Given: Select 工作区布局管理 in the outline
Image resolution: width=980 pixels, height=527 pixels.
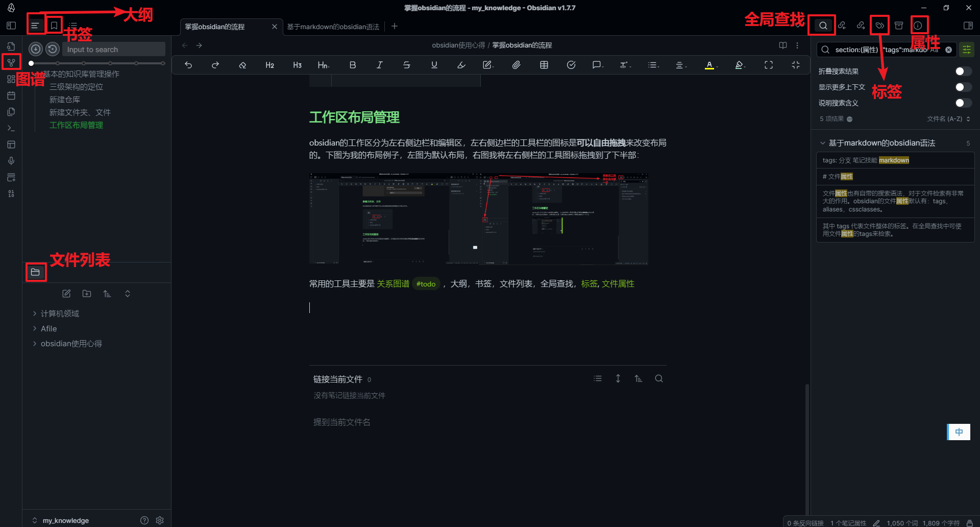Looking at the screenshot, I should [x=77, y=125].
